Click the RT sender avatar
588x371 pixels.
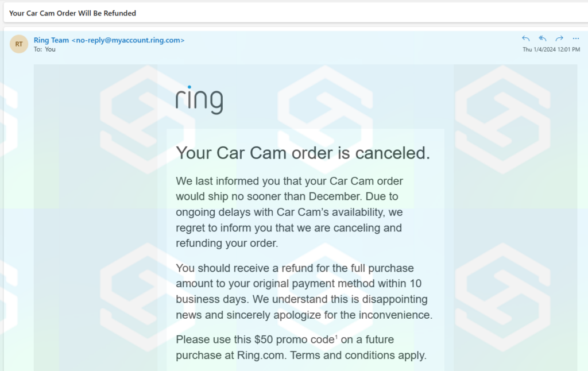click(19, 44)
